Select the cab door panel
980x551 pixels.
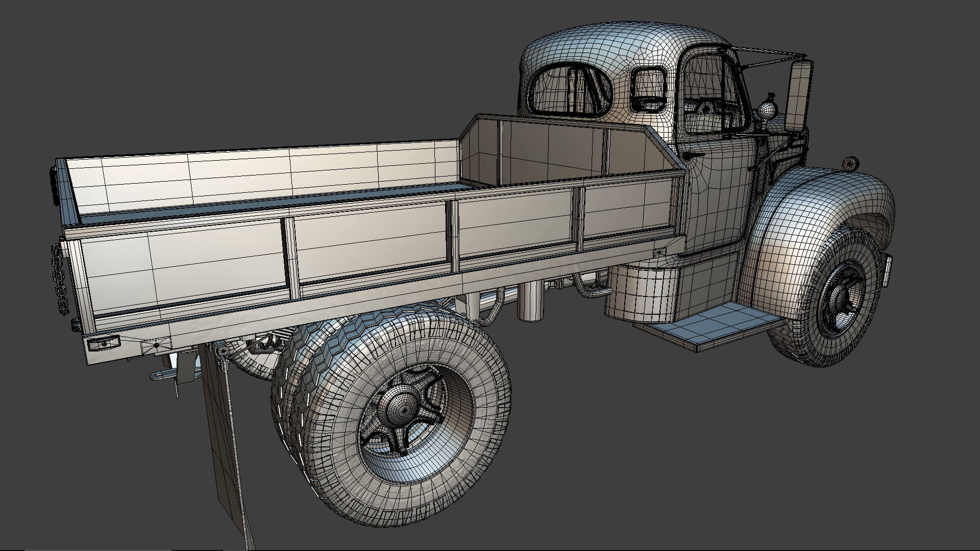720,194
